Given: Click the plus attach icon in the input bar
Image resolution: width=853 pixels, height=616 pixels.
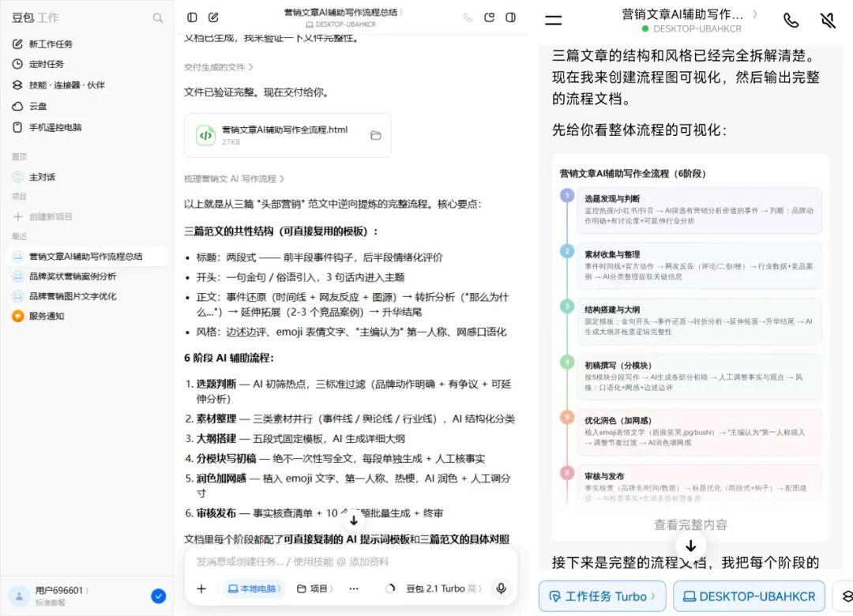Looking at the screenshot, I should pos(201,588).
